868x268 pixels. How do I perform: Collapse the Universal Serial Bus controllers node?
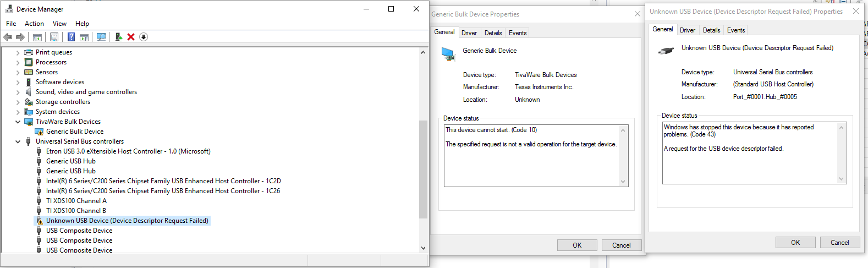click(18, 141)
